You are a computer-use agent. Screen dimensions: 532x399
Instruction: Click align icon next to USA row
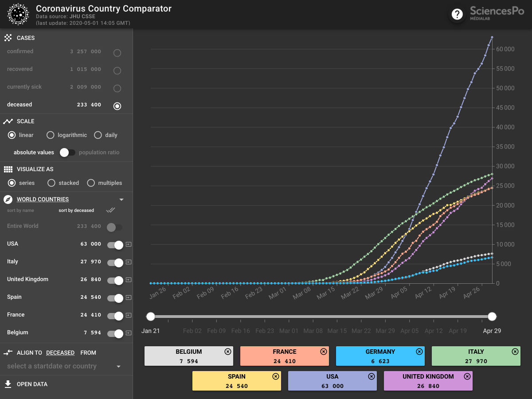[129, 244]
